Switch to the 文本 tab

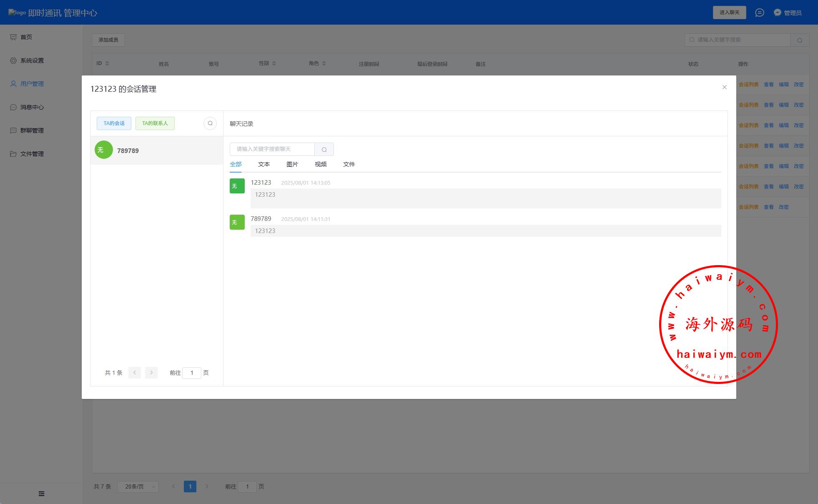[263, 164]
